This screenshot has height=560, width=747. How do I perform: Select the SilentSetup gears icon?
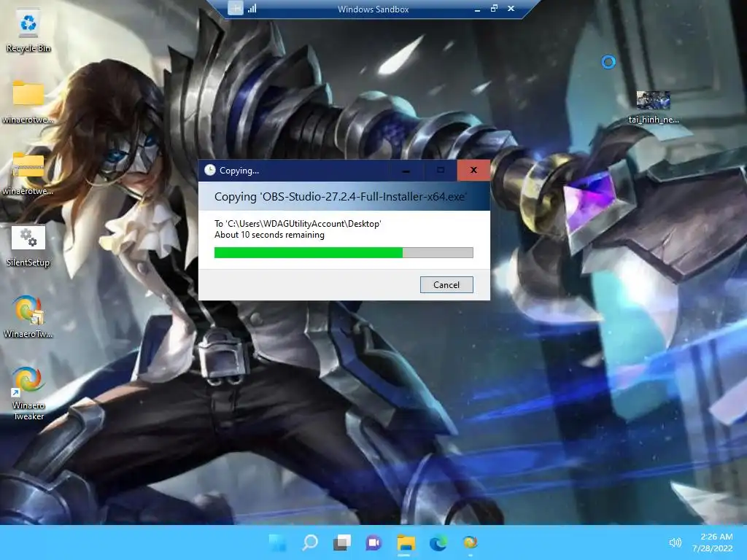click(28, 237)
